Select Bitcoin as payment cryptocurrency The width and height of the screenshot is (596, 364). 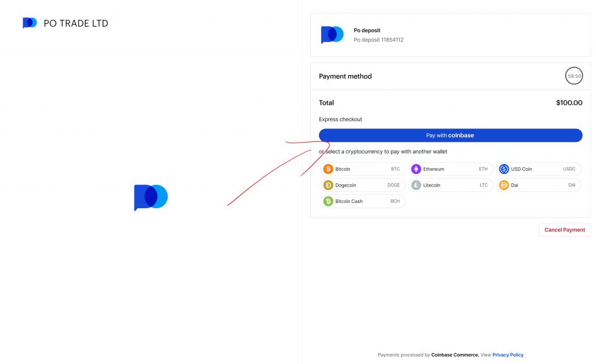tap(363, 169)
